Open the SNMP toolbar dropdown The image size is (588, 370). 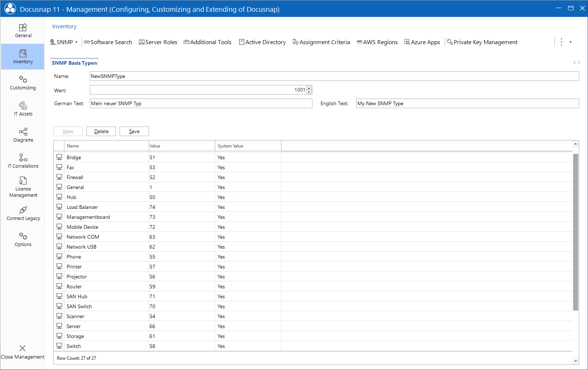tap(64, 42)
